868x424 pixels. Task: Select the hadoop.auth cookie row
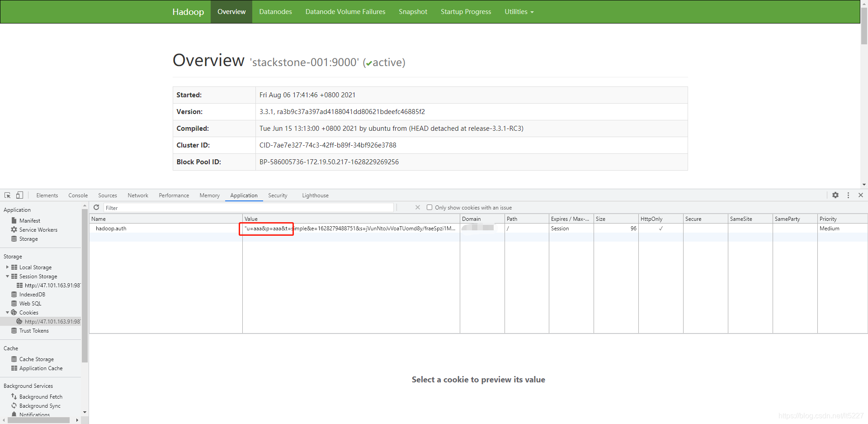(x=478, y=229)
